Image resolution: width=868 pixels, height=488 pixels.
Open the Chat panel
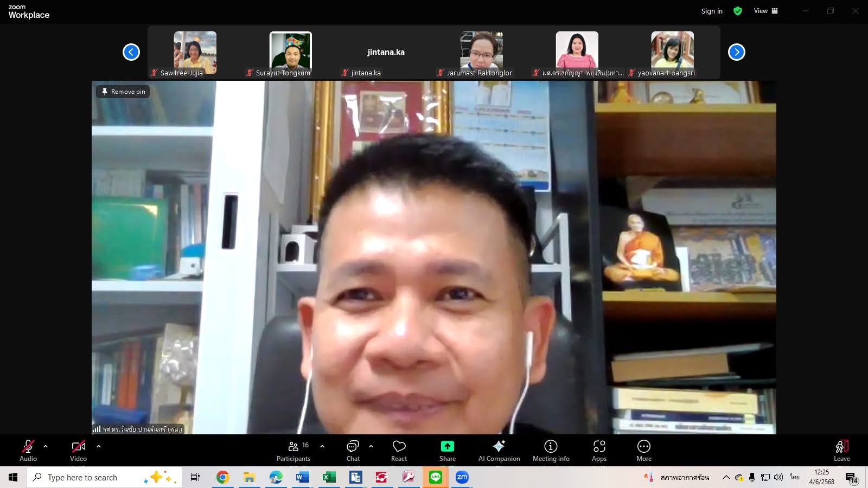point(353,450)
